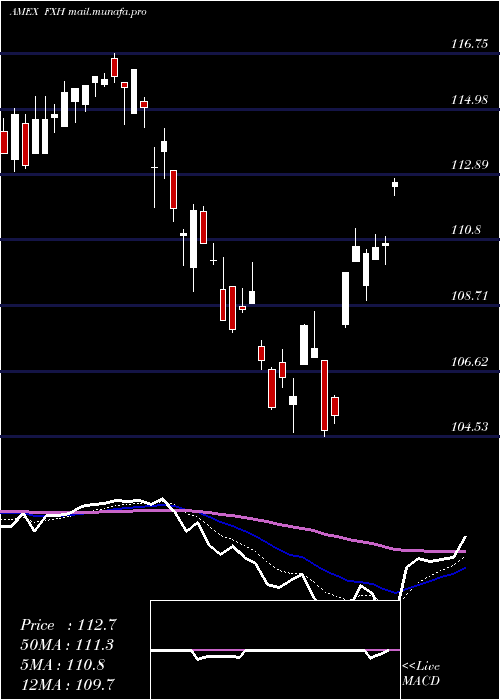Viewport: 500px width, 700px height.
Task: Click the 108.71 price level label
Action: click(470, 296)
